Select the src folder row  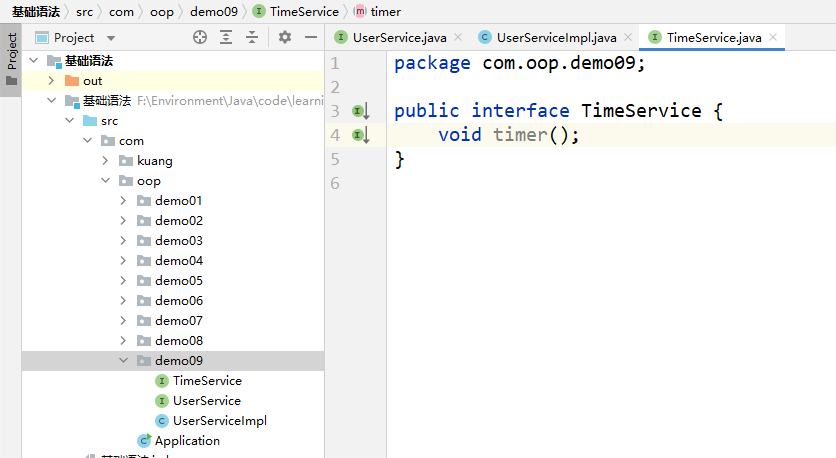(x=173, y=120)
